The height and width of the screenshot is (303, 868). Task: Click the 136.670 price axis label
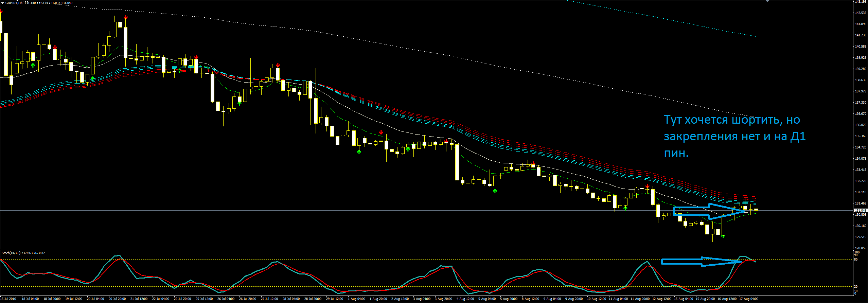(x=860, y=114)
